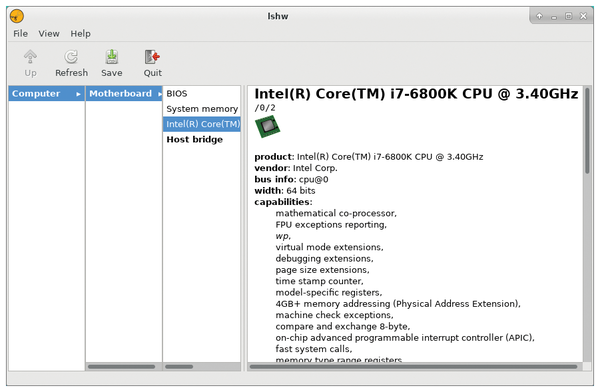Select Computer in the first column
Image resolution: width=600 pixels, height=392 pixels.
[46, 93]
